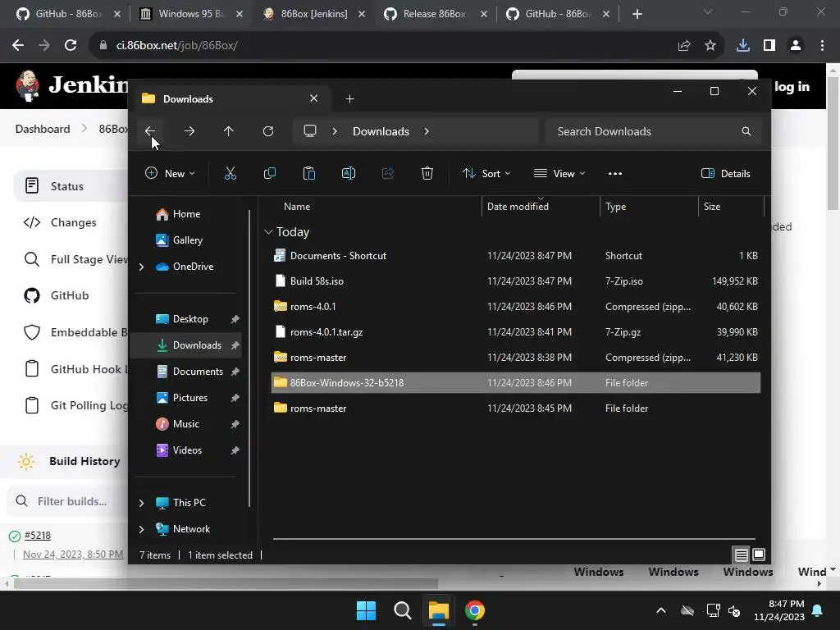This screenshot has height=630, width=840.
Task: Click Chrome downloads arrow icon
Action: coord(743,46)
